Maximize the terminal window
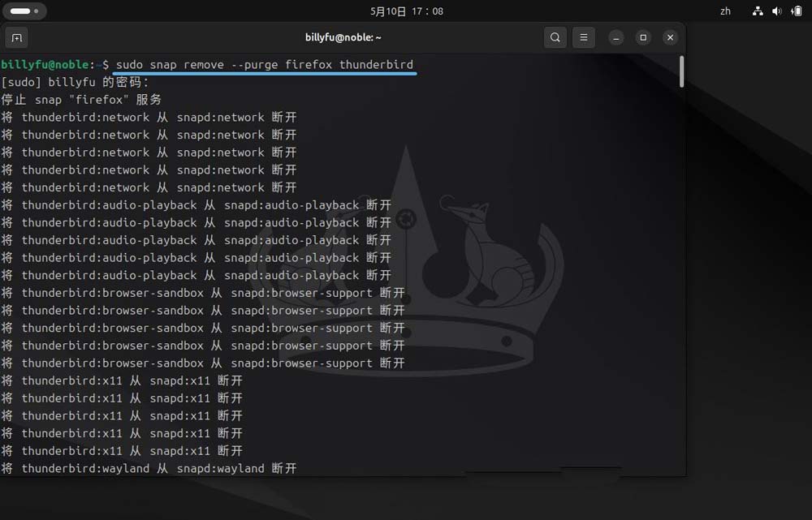This screenshot has width=812, height=520. (x=643, y=37)
